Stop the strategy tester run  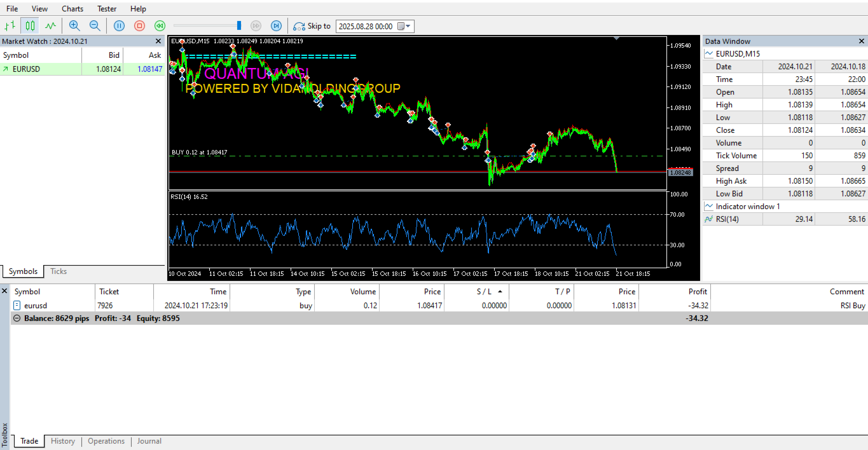(140, 25)
